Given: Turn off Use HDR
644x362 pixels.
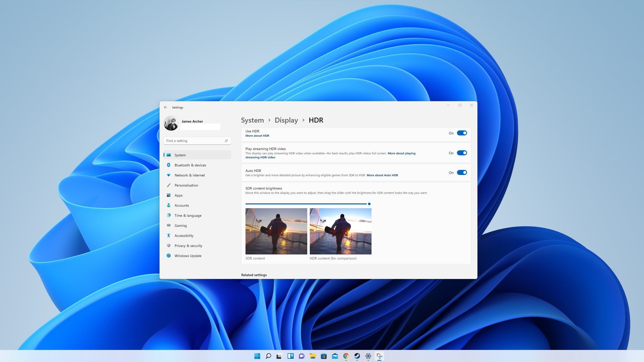Looking at the screenshot, I should (462, 133).
